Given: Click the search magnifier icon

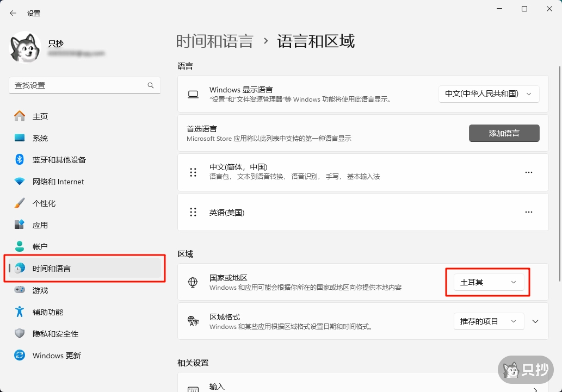Looking at the screenshot, I should coord(151,85).
